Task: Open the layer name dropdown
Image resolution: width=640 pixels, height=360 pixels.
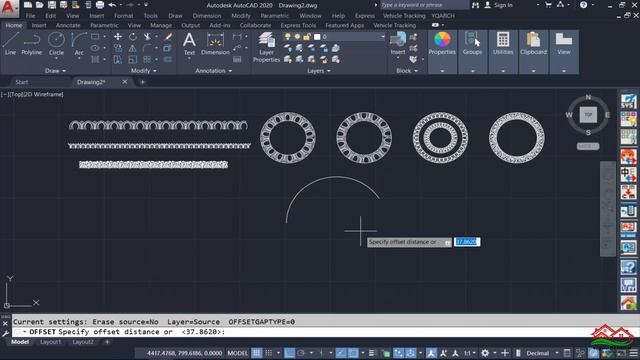Action: 382,37
